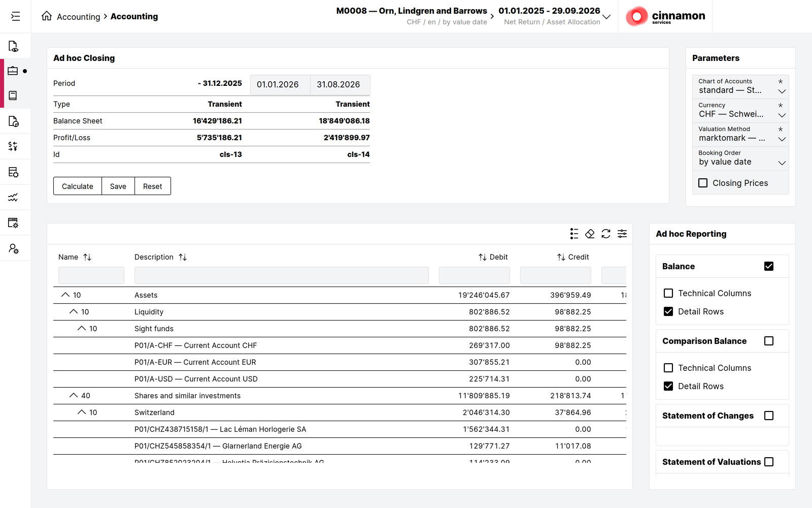Sort by Name column arrows
Image resolution: width=812 pixels, height=508 pixels.
pos(87,257)
